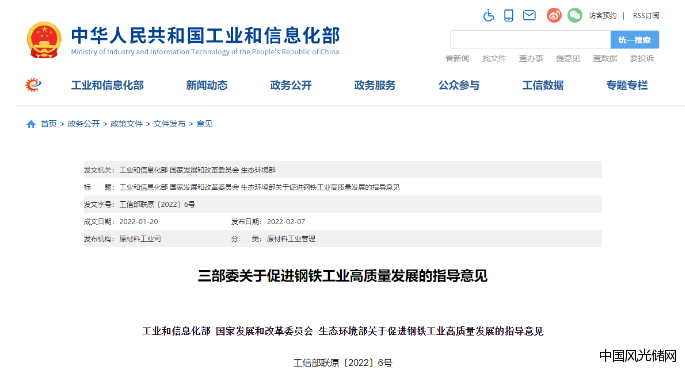Select 查办事 quick link
The image size is (685, 386).
coord(531,59)
